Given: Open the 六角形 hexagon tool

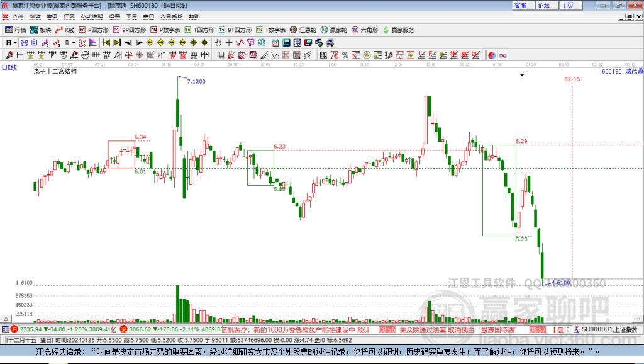Looking at the screenshot, I should click(x=365, y=30).
